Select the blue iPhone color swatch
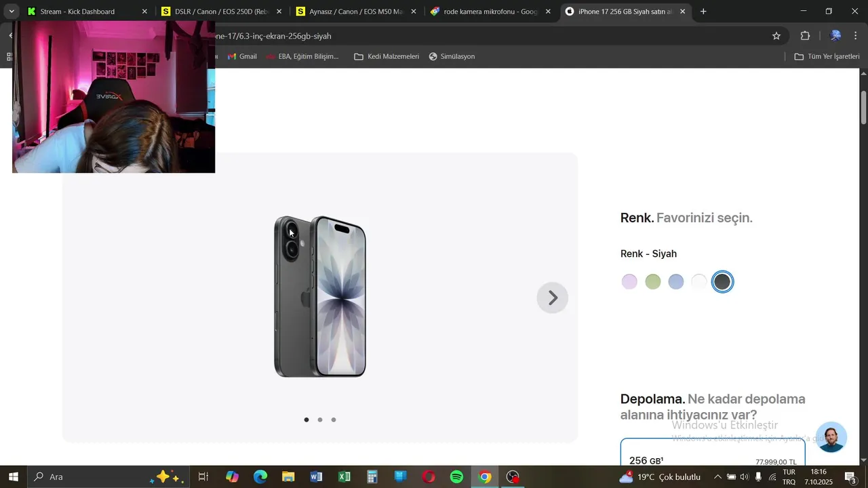Image resolution: width=868 pixels, height=488 pixels. click(x=676, y=282)
